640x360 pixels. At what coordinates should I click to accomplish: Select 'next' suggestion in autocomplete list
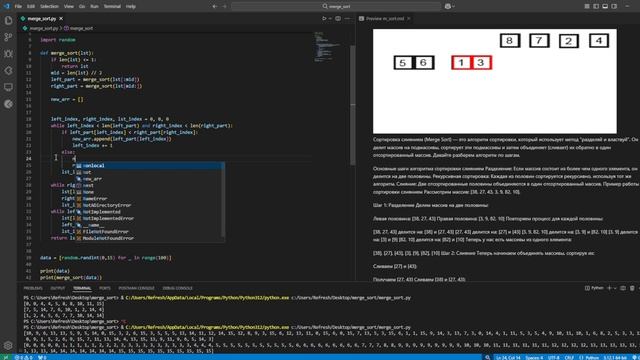pyautogui.click(x=149, y=185)
